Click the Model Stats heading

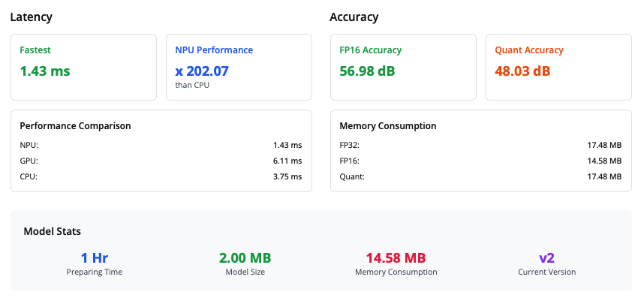(52, 232)
